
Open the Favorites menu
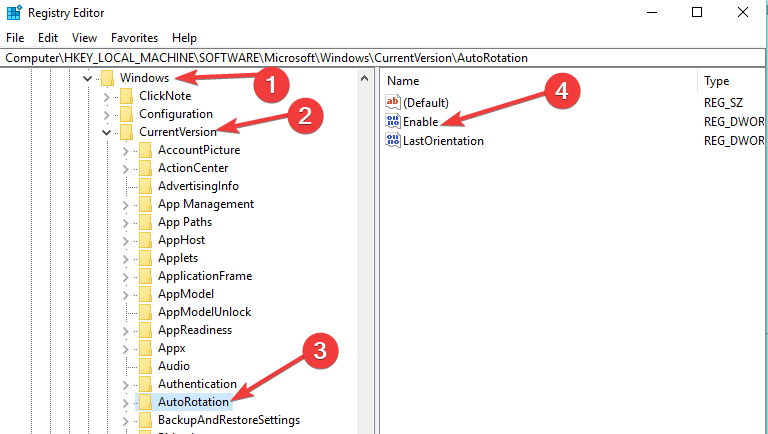click(x=134, y=38)
